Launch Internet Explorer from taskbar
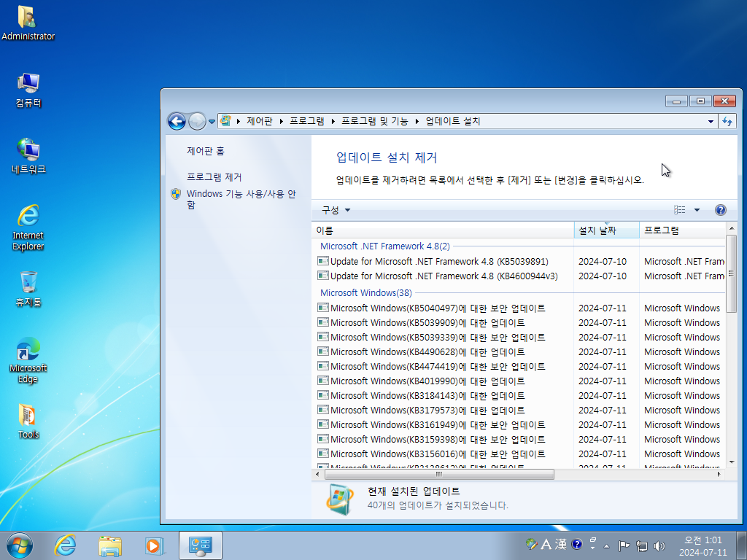Screen dimensions: 747x560 65,545
